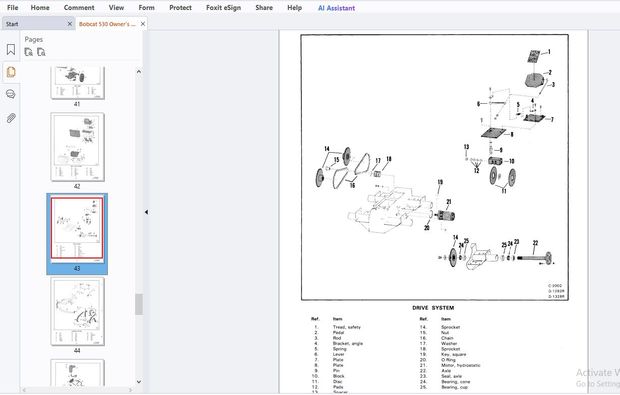Screen dimensions: 620x395
Task: Open the Home ribbon tab
Action: pyautogui.click(x=40, y=8)
